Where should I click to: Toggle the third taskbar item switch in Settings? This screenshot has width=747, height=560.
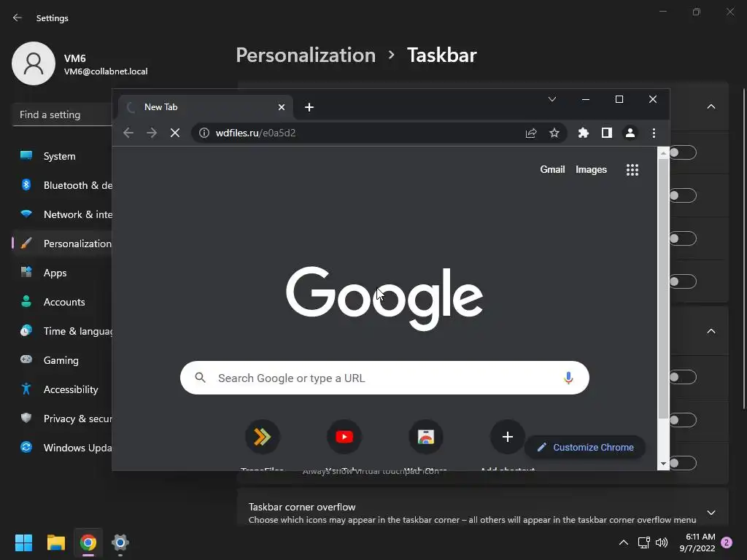point(683,238)
